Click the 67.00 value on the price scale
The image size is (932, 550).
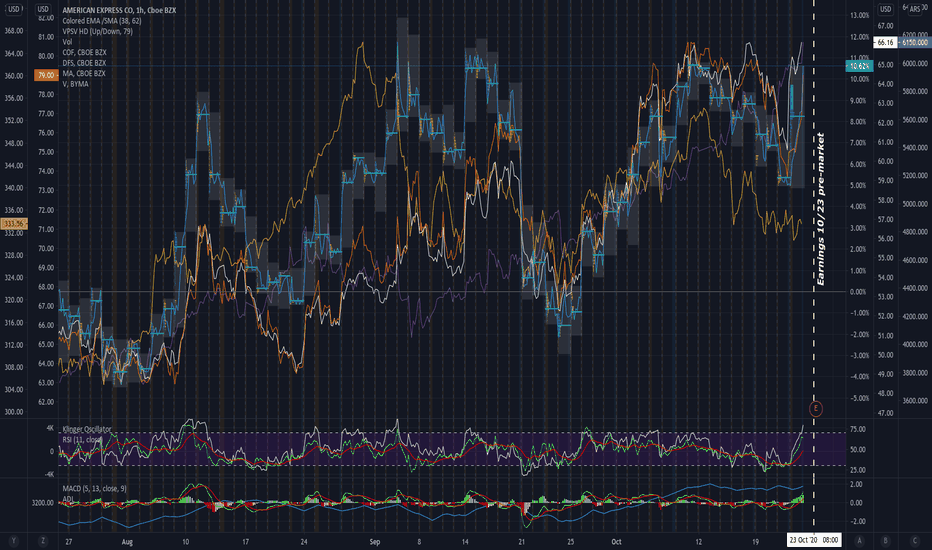(885, 26)
